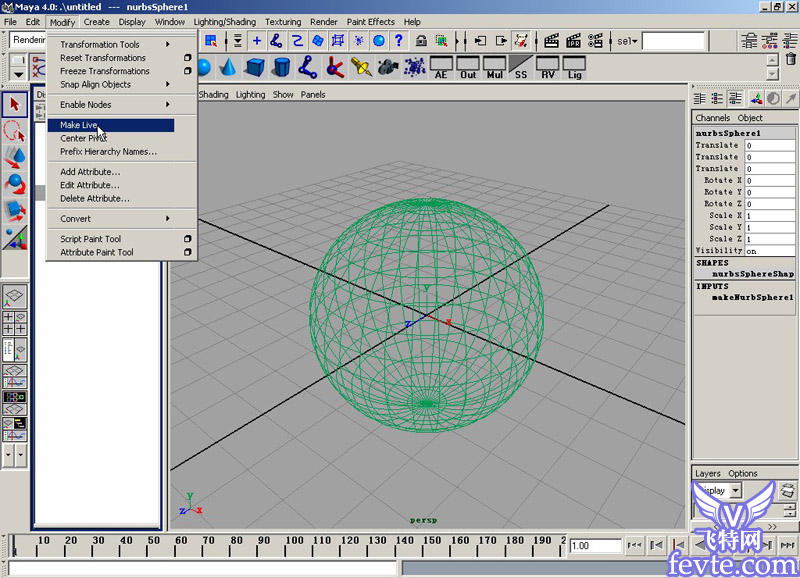The image size is (800, 578).
Task: Create a cylinder from the shelf
Action: pyautogui.click(x=282, y=67)
